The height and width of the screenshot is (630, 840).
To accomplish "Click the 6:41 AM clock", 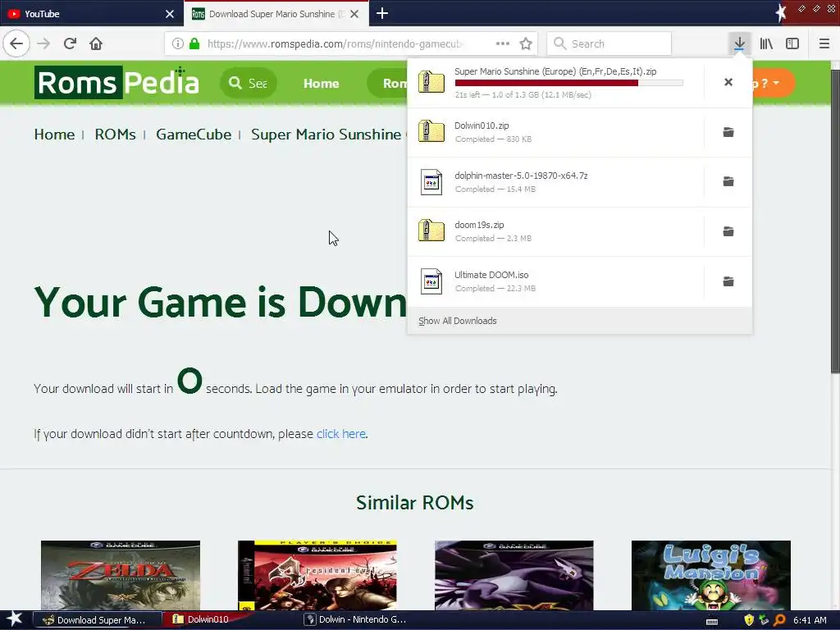I will (x=810, y=620).
